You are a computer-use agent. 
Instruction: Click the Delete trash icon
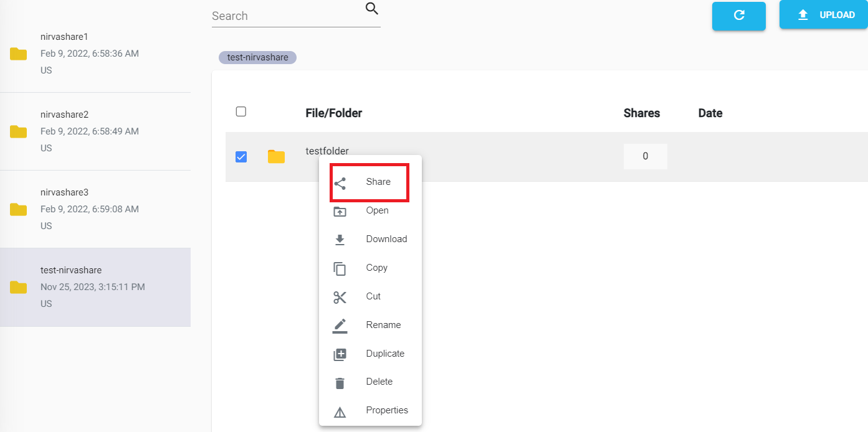coord(340,382)
